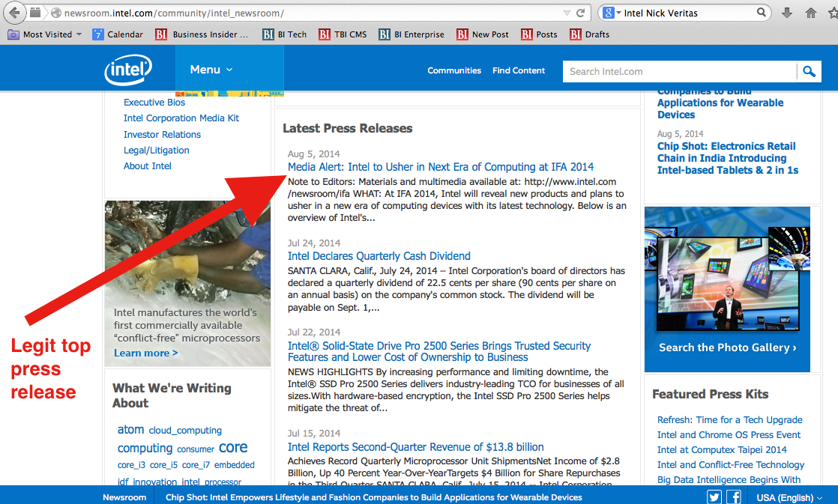Open the downloads arrow icon
The height and width of the screenshot is (504, 838).
[787, 13]
